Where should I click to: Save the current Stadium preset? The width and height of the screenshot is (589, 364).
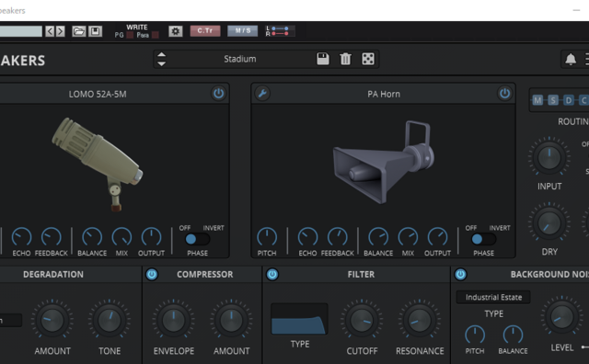[323, 59]
